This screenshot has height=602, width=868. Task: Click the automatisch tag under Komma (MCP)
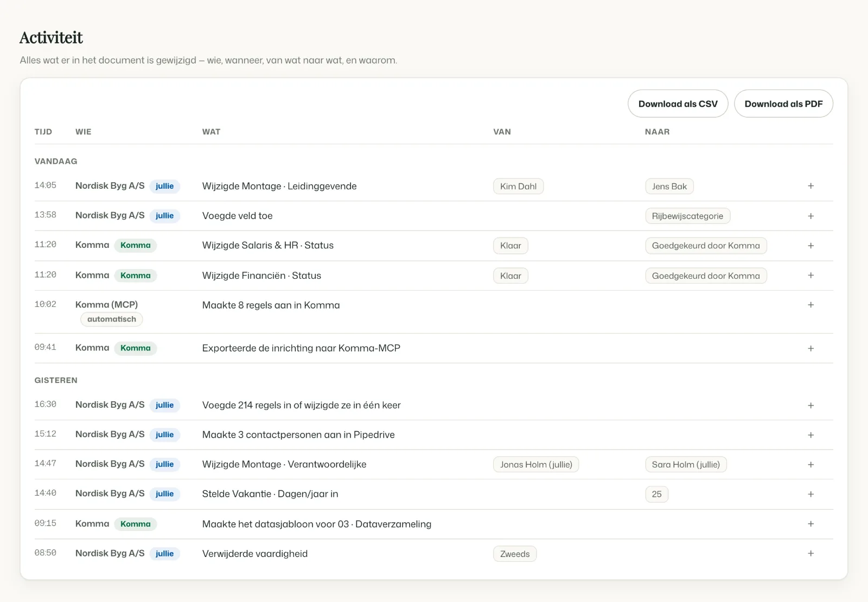point(112,319)
